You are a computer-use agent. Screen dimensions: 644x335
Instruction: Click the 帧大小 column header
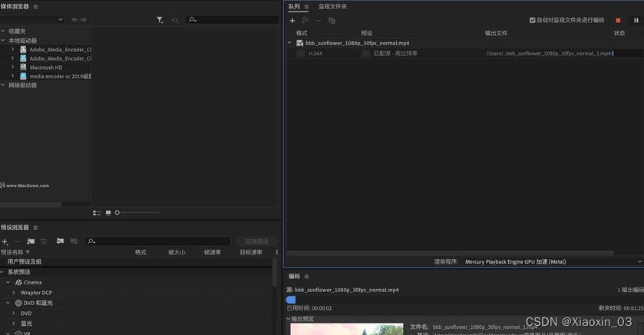pyautogui.click(x=177, y=252)
